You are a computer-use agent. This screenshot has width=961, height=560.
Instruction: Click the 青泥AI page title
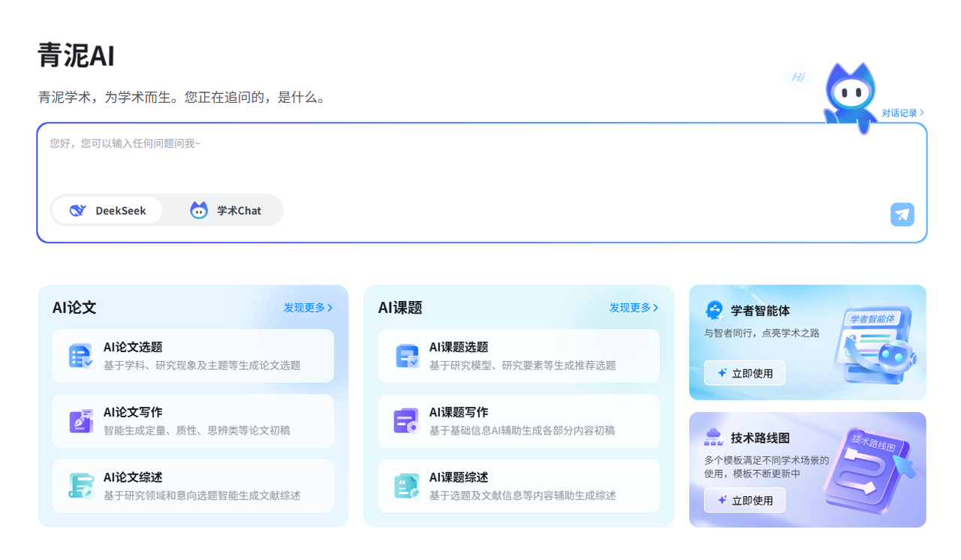[x=77, y=56]
